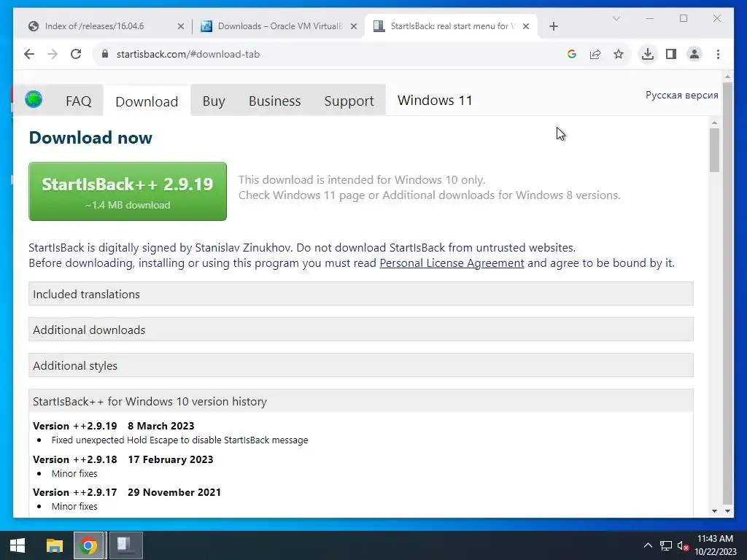Close the Oracle VM VirtualBox downloads tab
747x560 pixels.
(x=354, y=26)
